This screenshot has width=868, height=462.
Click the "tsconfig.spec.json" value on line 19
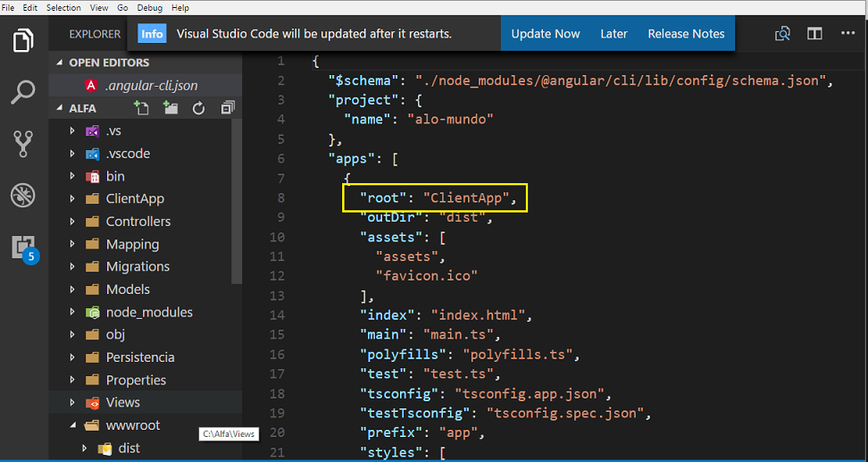click(x=564, y=413)
